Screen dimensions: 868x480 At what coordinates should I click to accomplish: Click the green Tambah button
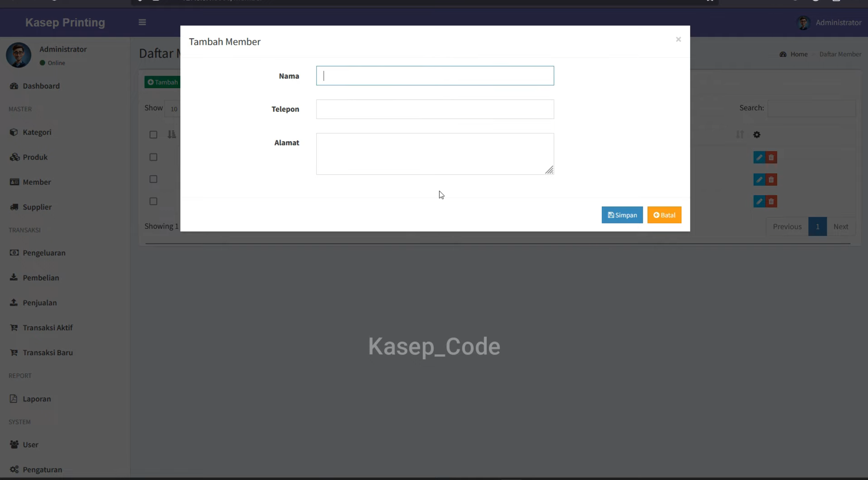[x=163, y=82]
